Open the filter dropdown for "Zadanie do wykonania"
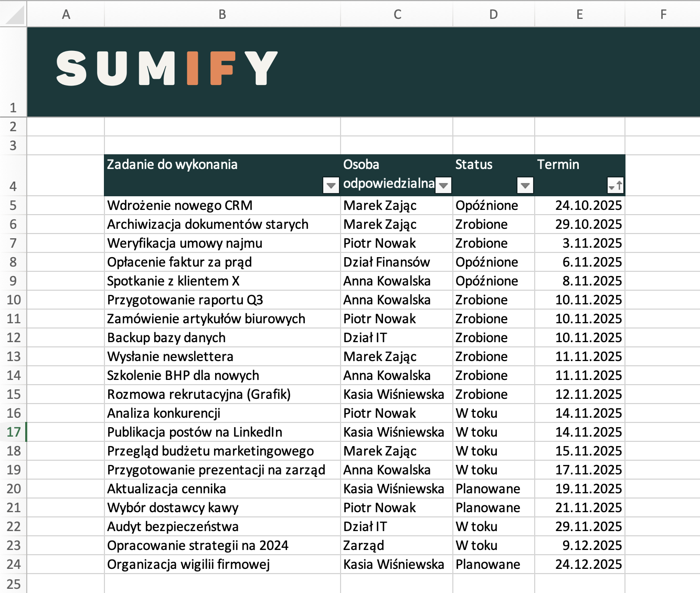This screenshot has width=700, height=593. 331,185
